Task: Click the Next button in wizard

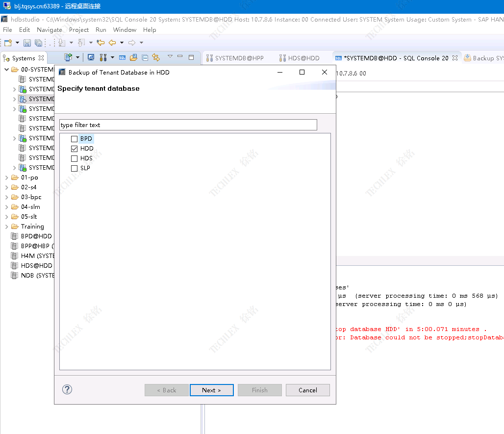Action: click(x=211, y=390)
